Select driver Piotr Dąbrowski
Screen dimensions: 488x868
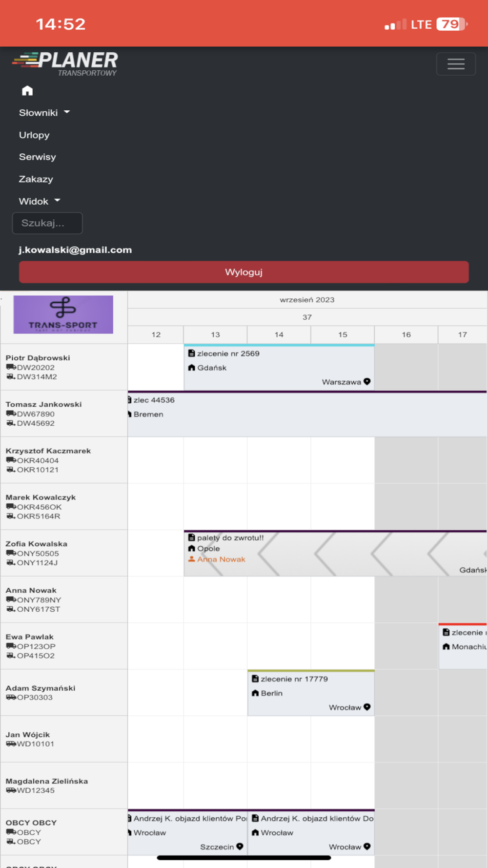[x=38, y=358]
